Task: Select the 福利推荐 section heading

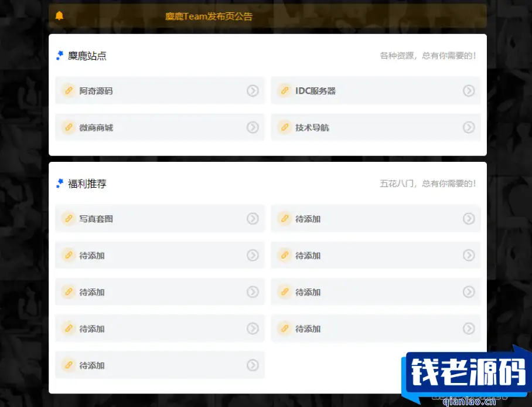Action: (87, 184)
